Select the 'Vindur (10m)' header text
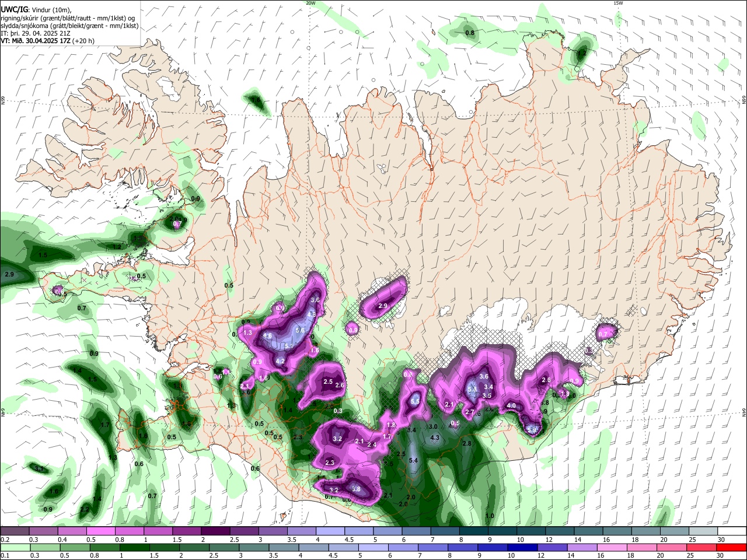Screen dimensions: 747x560 51,9
